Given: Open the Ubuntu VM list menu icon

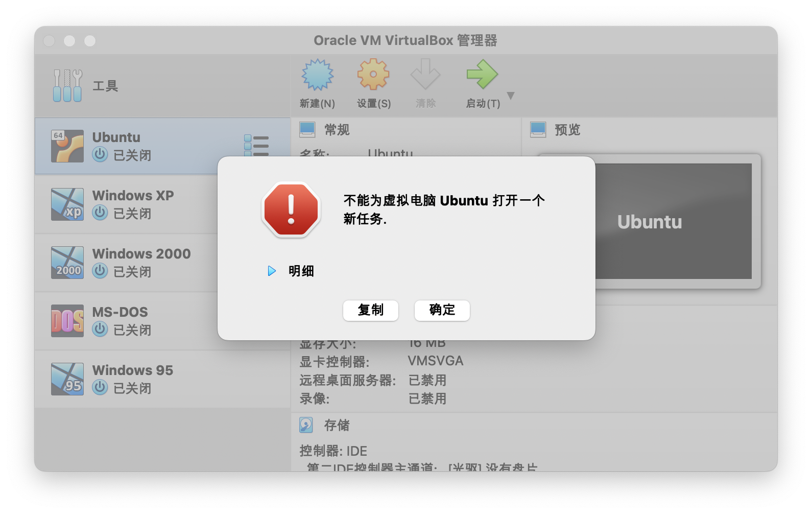Looking at the screenshot, I should (256, 146).
